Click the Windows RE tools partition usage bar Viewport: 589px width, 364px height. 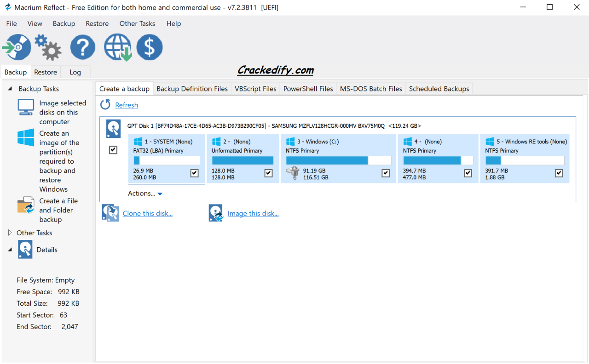(x=525, y=160)
